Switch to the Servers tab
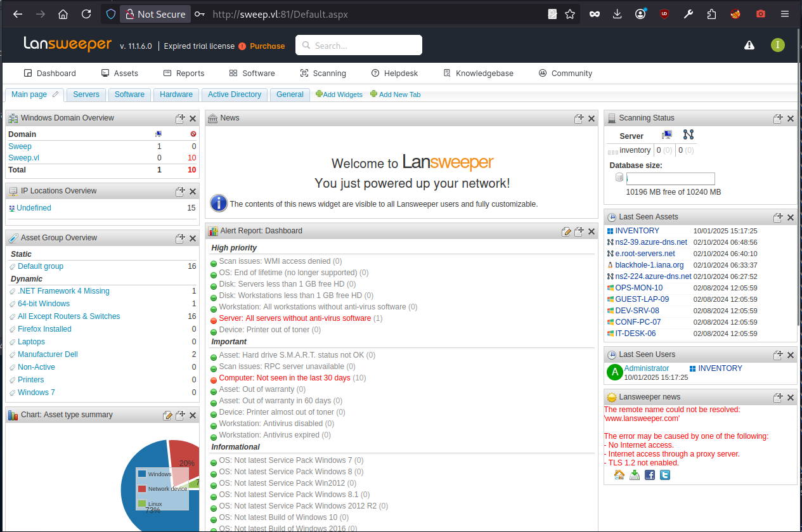The height and width of the screenshot is (532, 802). [86, 94]
